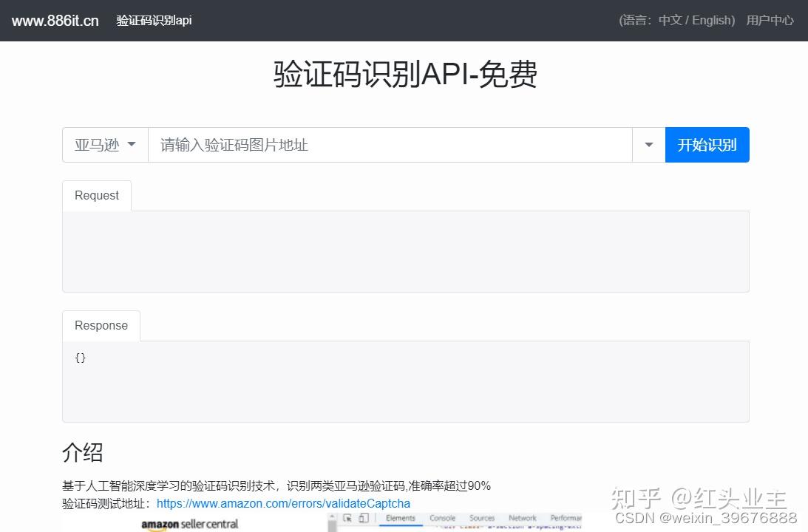Open the 验证码识别api nav item

pyautogui.click(x=154, y=21)
